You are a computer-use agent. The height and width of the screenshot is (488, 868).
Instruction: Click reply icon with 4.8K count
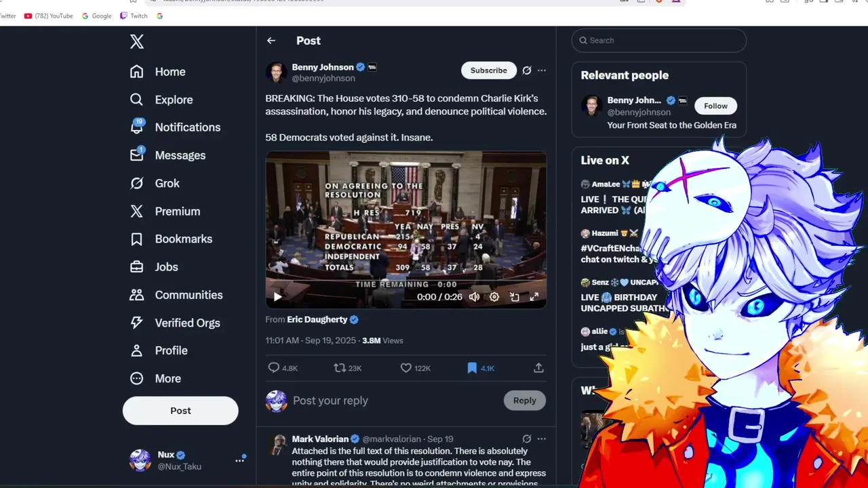coord(274,367)
